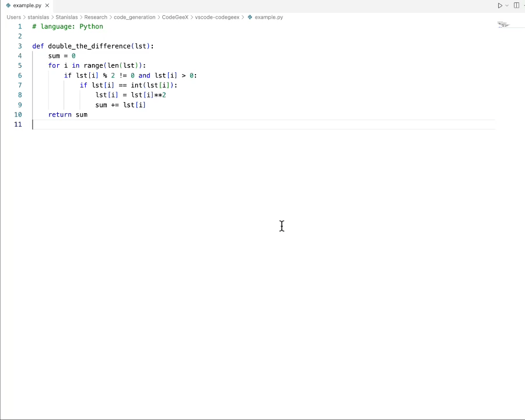Expand the code_generation breadcrumb

(134, 17)
